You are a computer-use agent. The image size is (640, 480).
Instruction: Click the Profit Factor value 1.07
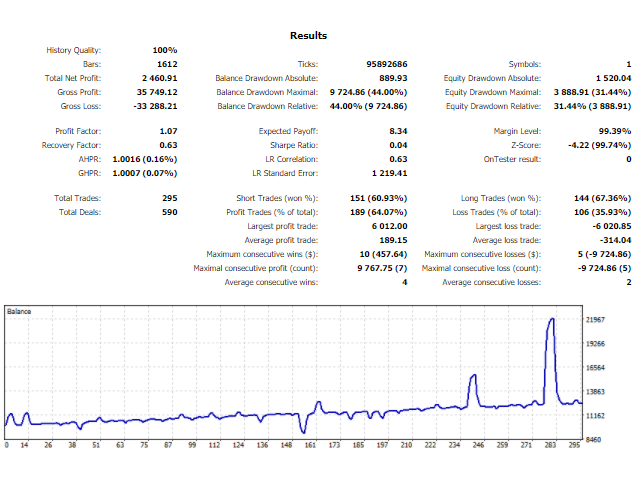click(x=168, y=131)
